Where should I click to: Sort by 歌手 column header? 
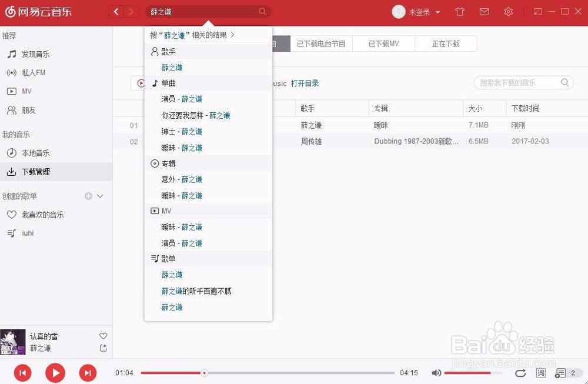click(x=332, y=108)
